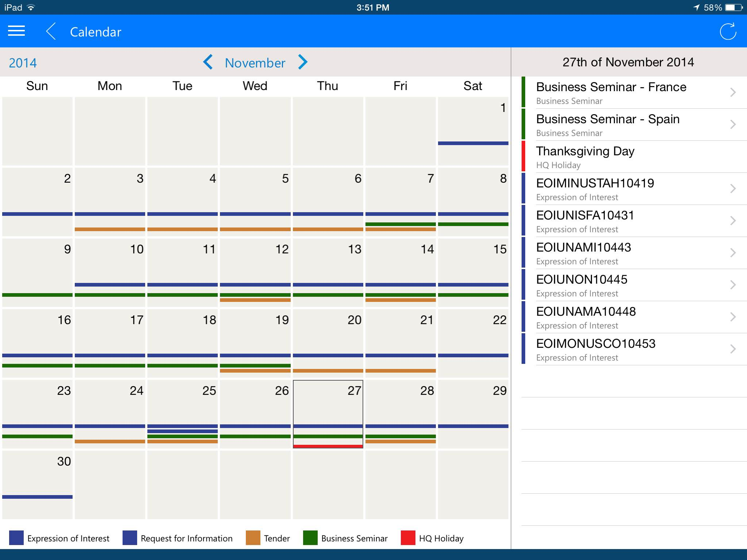This screenshot has height=560, width=747.
Task: Expand Business Seminar - France chevron
Action: click(733, 93)
